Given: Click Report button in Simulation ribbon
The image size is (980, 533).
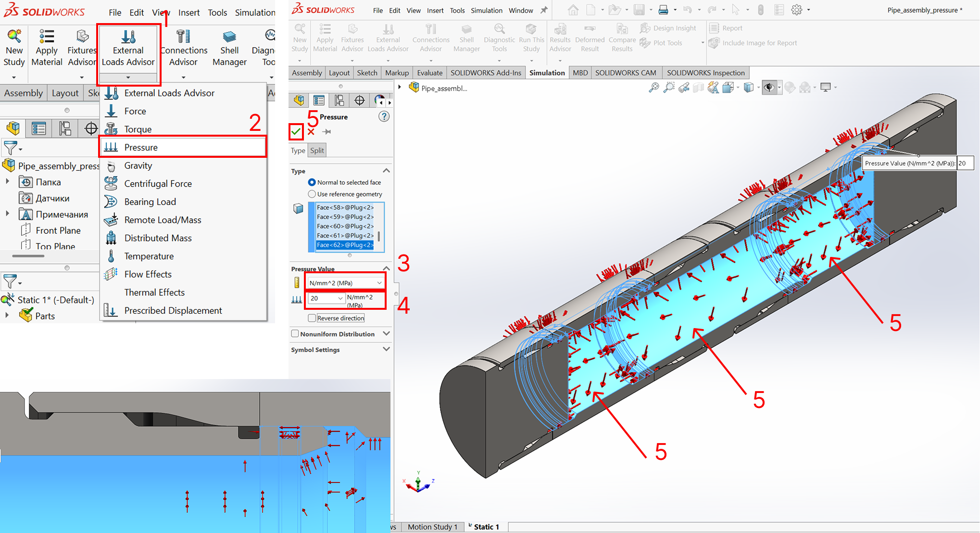Looking at the screenshot, I should tap(726, 28).
